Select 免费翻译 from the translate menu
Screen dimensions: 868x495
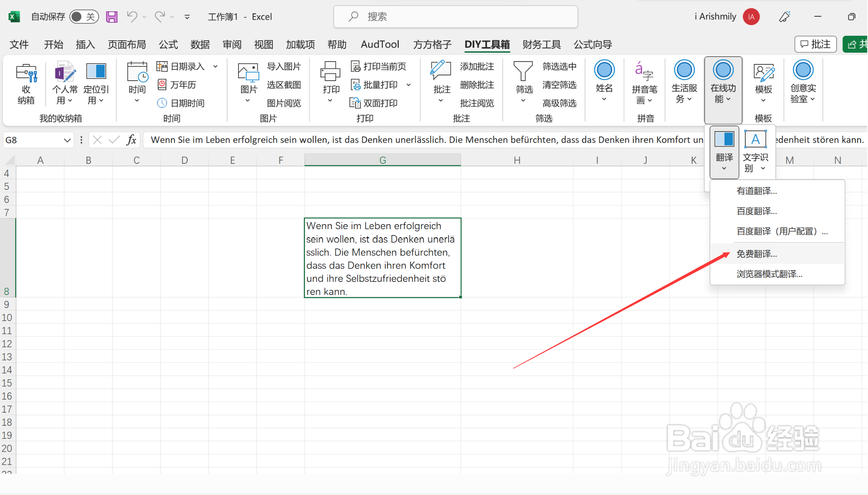pyautogui.click(x=757, y=254)
